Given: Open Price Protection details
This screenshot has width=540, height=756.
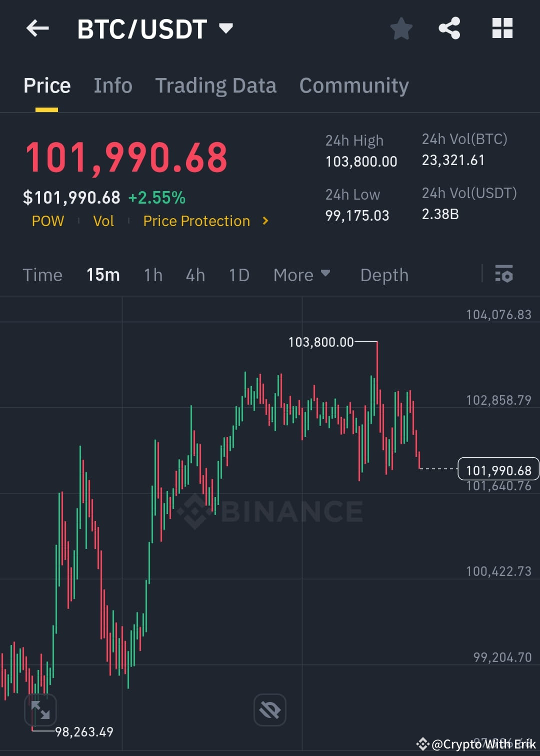Looking at the screenshot, I should point(196,221).
